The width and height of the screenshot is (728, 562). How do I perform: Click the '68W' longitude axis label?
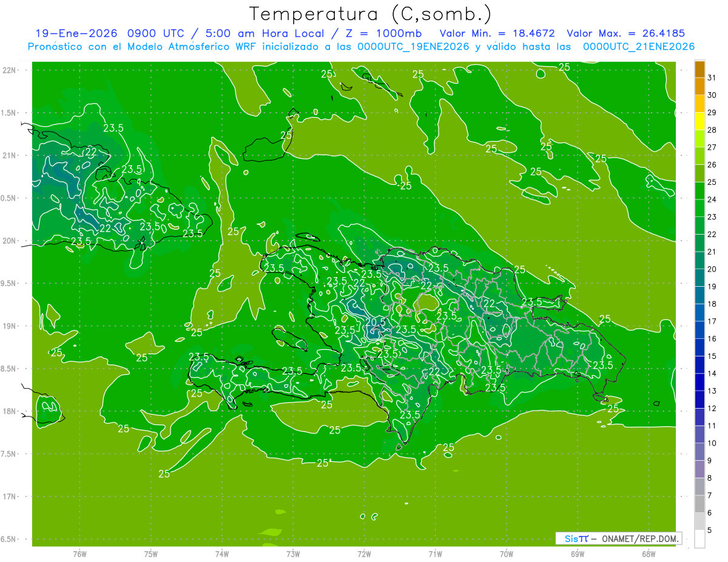(649, 554)
